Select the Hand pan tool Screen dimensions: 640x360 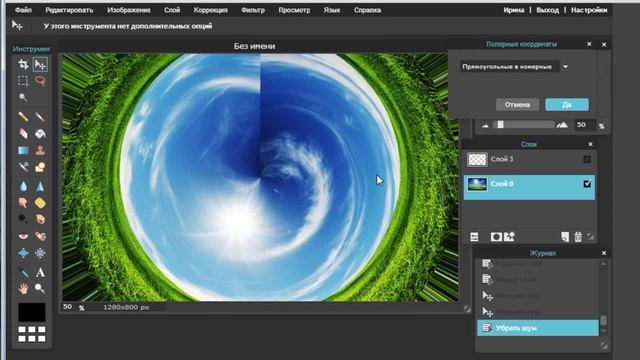23,289
